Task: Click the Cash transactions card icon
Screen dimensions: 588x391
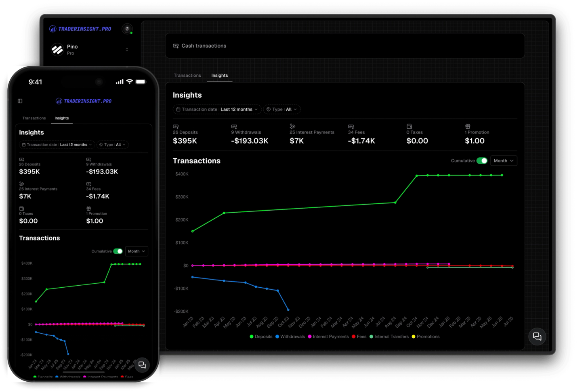Action: (x=175, y=46)
